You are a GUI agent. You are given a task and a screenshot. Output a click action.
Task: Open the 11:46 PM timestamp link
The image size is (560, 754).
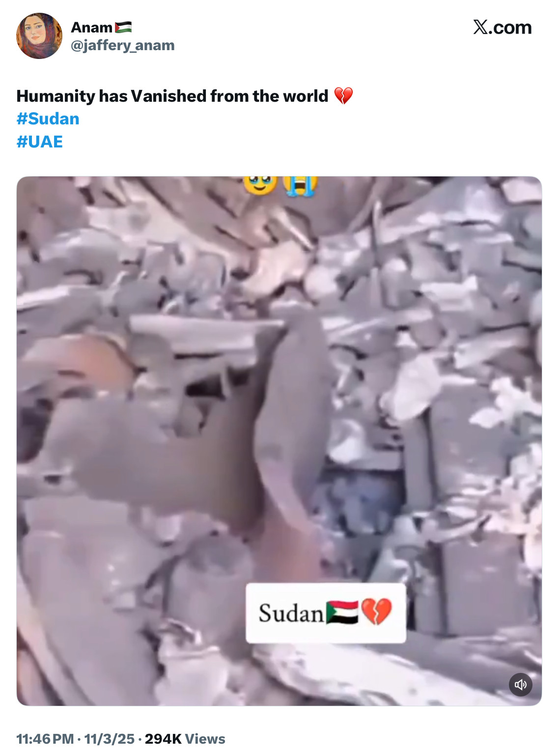coord(45,739)
